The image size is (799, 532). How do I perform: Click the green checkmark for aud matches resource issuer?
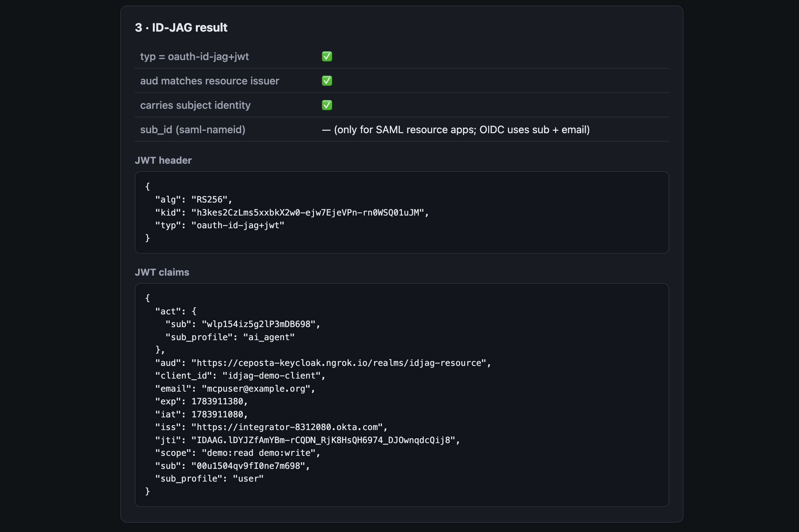tap(327, 81)
